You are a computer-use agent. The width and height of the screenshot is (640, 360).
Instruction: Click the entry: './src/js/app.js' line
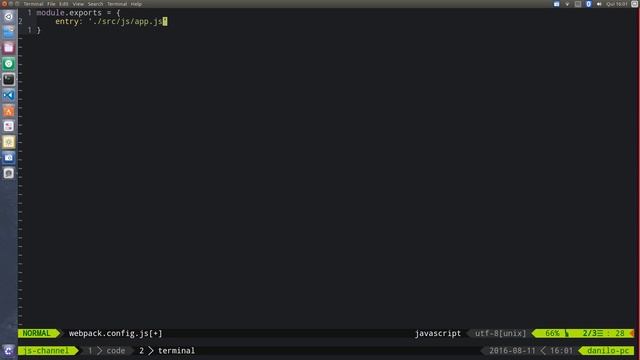(x=111, y=21)
